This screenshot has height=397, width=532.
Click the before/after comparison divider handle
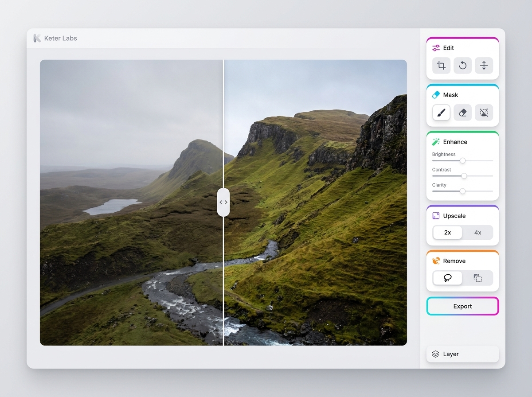point(223,202)
